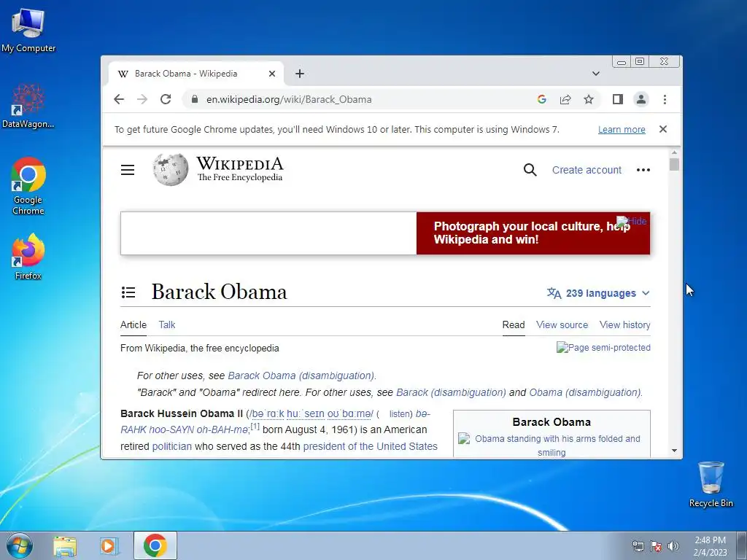
Task: Open Windows Explorer from taskbar
Action: [65, 545]
